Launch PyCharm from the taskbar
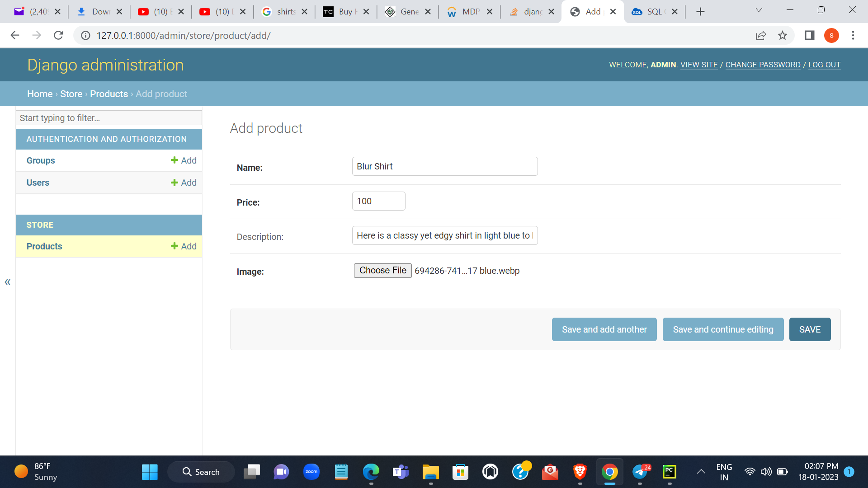Viewport: 868px width, 488px height. (x=670, y=471)
